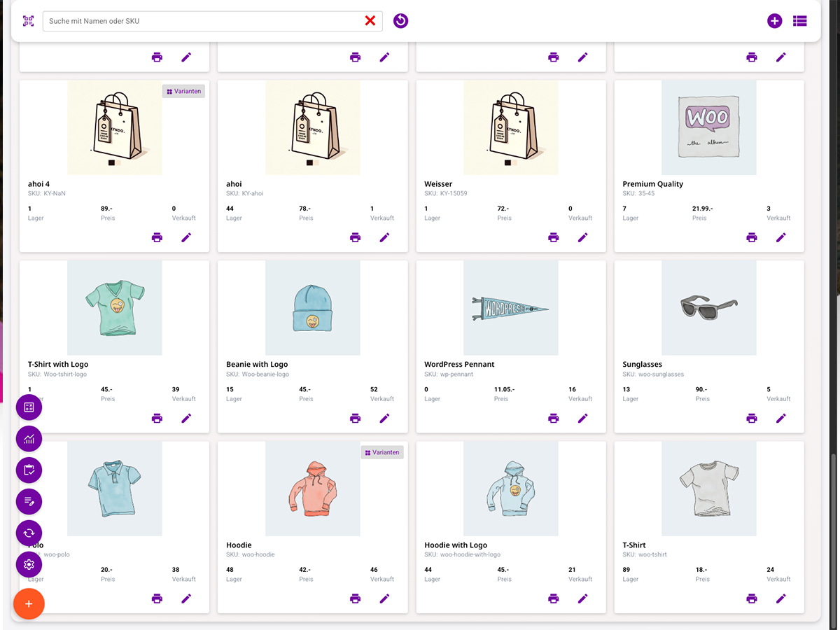
Task: Open settings via the gear button
Action: pos(29,564)
